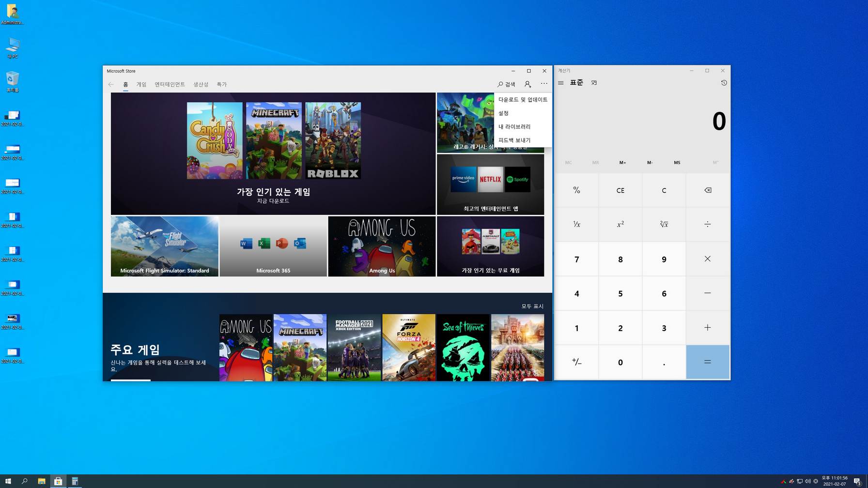Open the Microsoft 365 tile

click(273, 246)
